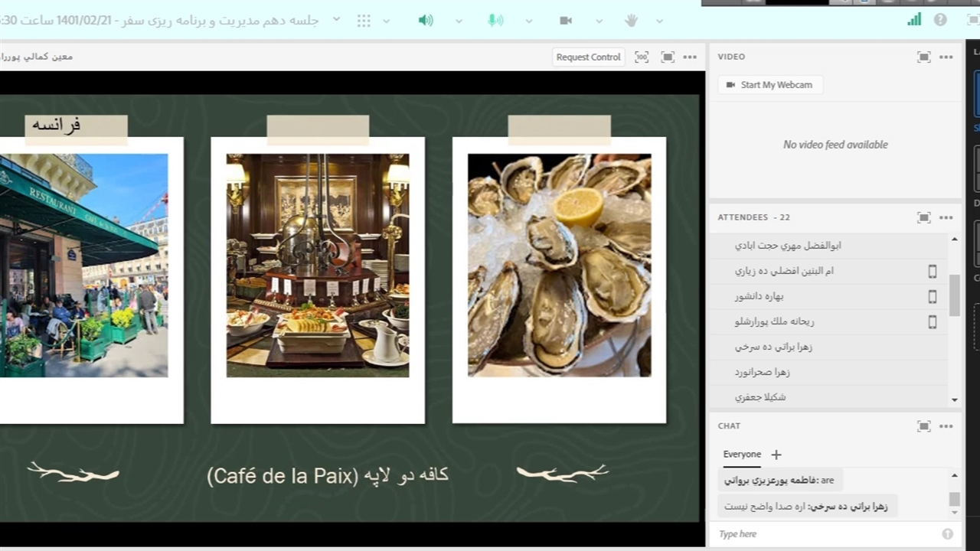Open the pods grid icon
980x551 pixels.
coord(364,21)
